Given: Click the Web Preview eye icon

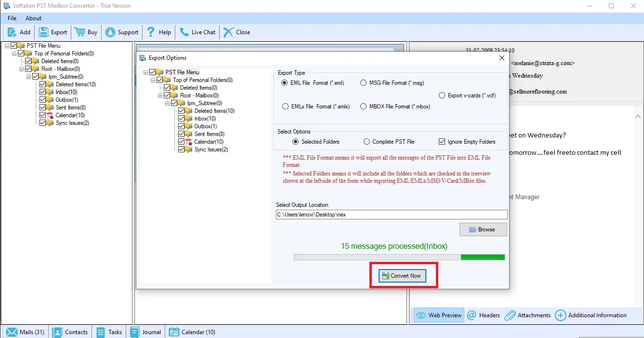Looking at the screenshot, I should coord(421,315).
